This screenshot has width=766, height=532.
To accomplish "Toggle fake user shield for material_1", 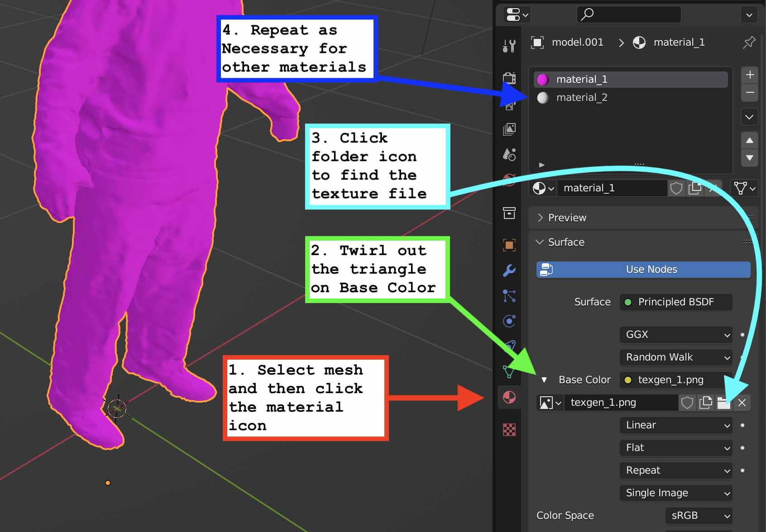I will [676, 188].
